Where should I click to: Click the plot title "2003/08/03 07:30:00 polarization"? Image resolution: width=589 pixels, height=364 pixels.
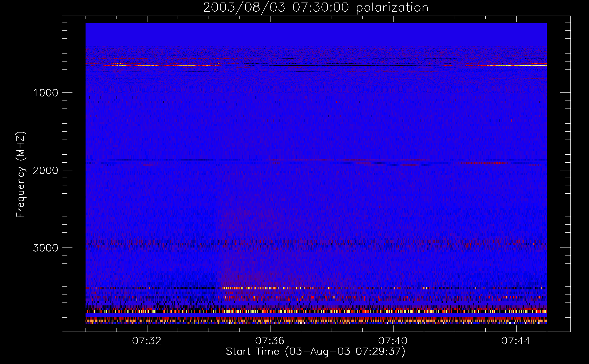[x=316, y=7]
